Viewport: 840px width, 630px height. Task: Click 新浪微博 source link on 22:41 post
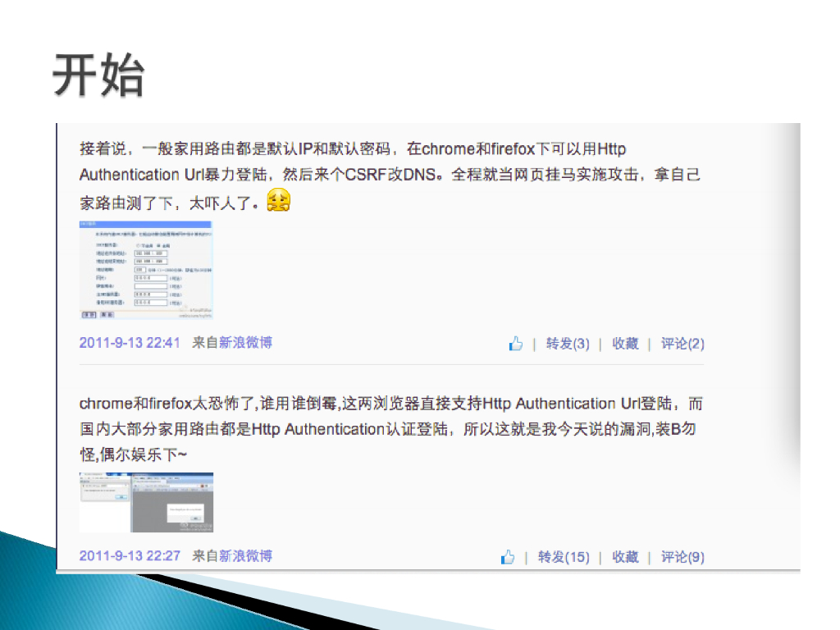click(x=245, y=343)
